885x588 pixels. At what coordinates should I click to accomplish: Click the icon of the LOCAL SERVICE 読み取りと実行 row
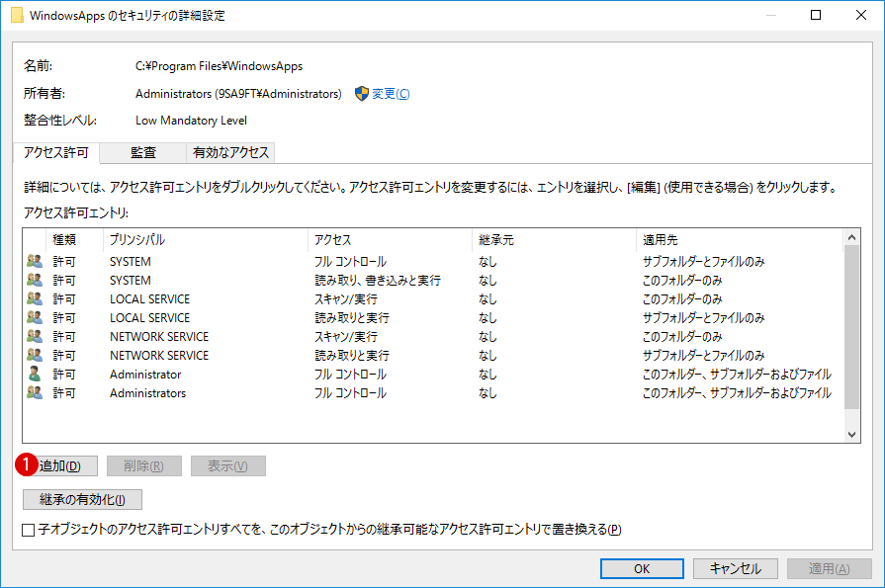(x=35, y=317)
